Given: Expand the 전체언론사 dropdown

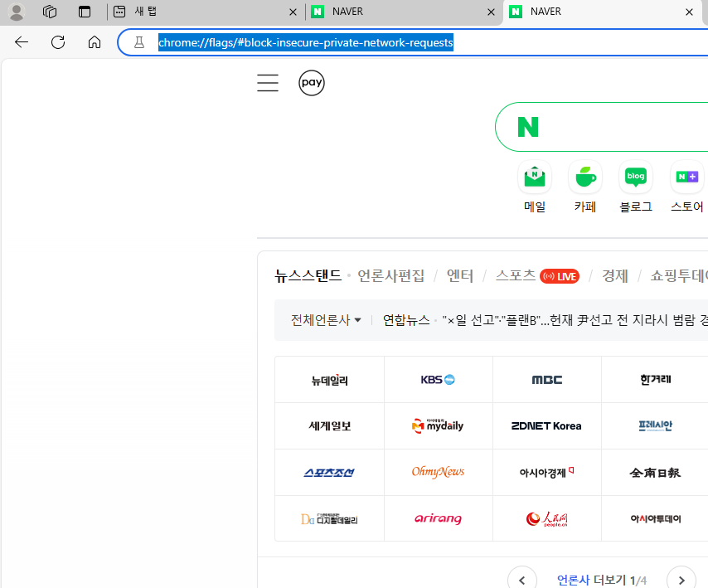Looking at the screenshot, I should click(326, 320).
